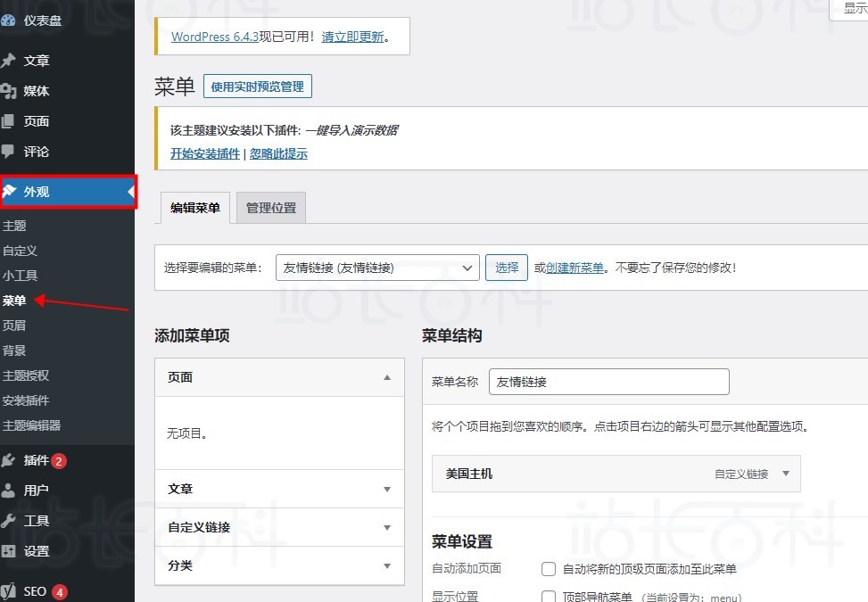Image resolution: width=868 pixels, height=602 pixels.
Task: Click the 自定义链接 type label on 美国主机
Action: 741,474
